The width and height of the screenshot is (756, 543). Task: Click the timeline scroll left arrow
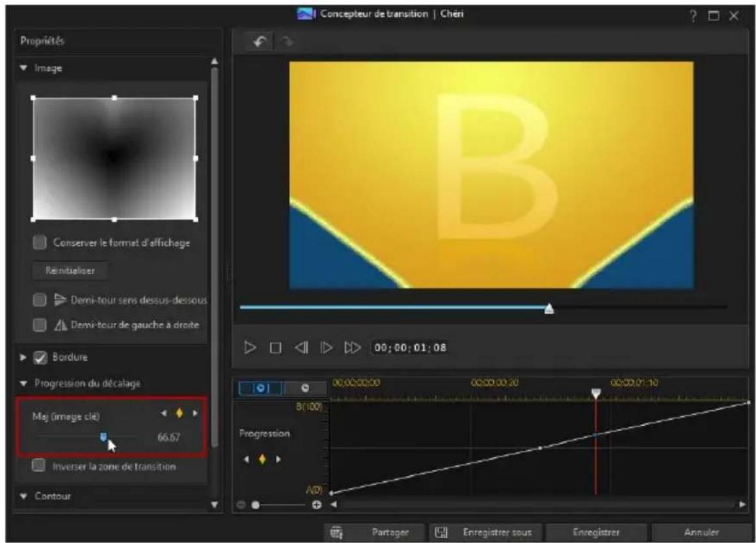334,505
